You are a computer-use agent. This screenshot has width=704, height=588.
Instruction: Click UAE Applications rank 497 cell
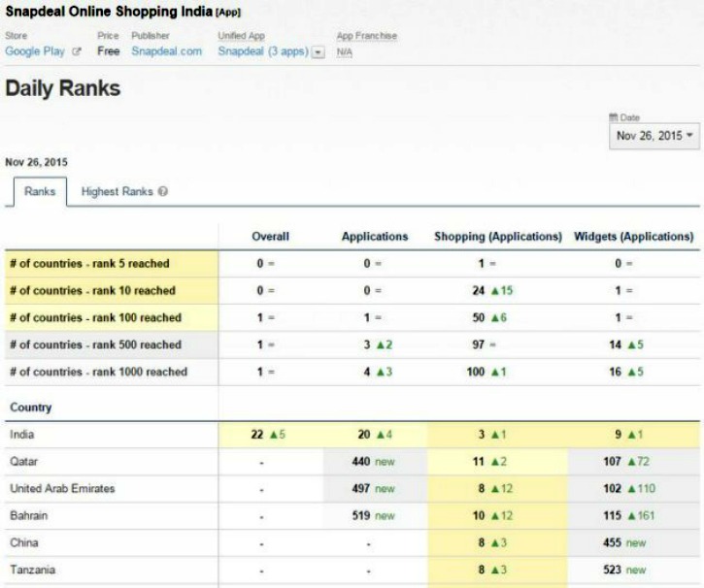tap(375, 488)
